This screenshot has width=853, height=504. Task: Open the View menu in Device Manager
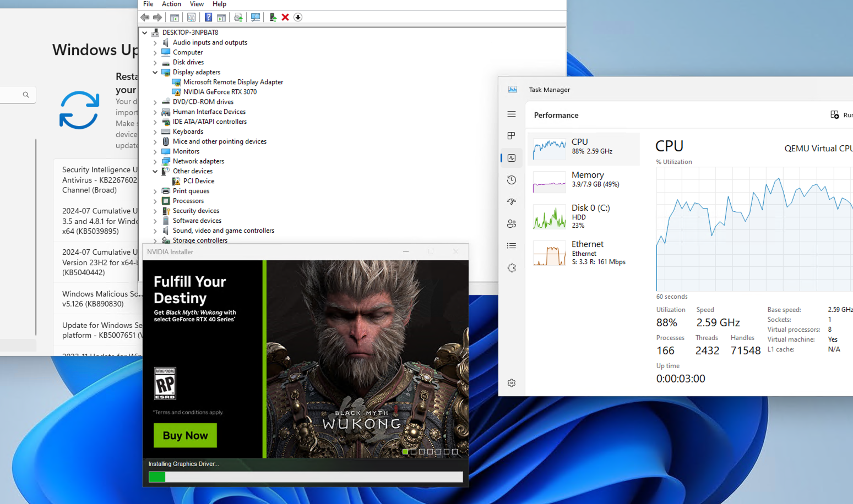coord(197,4)
